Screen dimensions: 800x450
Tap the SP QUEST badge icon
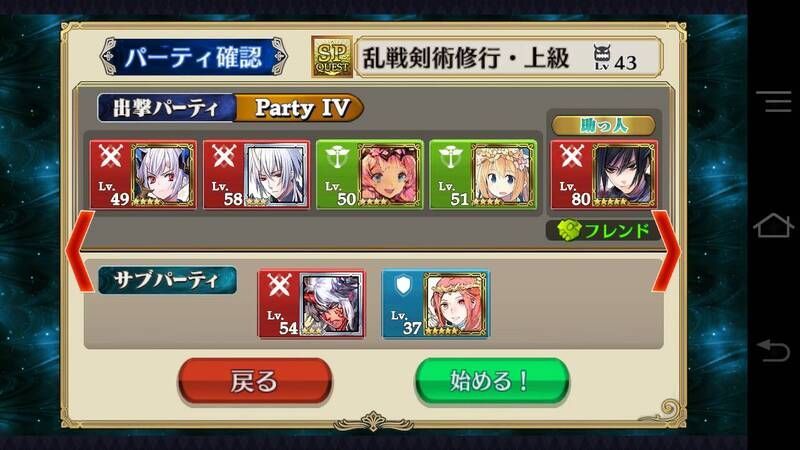coord(332,57)
